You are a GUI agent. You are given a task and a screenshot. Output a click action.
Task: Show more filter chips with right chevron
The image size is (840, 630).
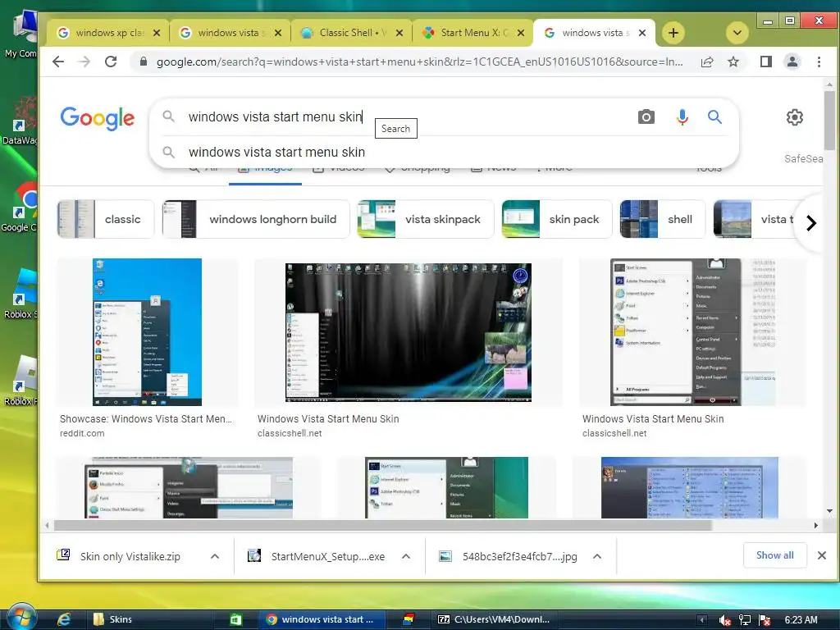pyautogui.click(x=811, y=222)
